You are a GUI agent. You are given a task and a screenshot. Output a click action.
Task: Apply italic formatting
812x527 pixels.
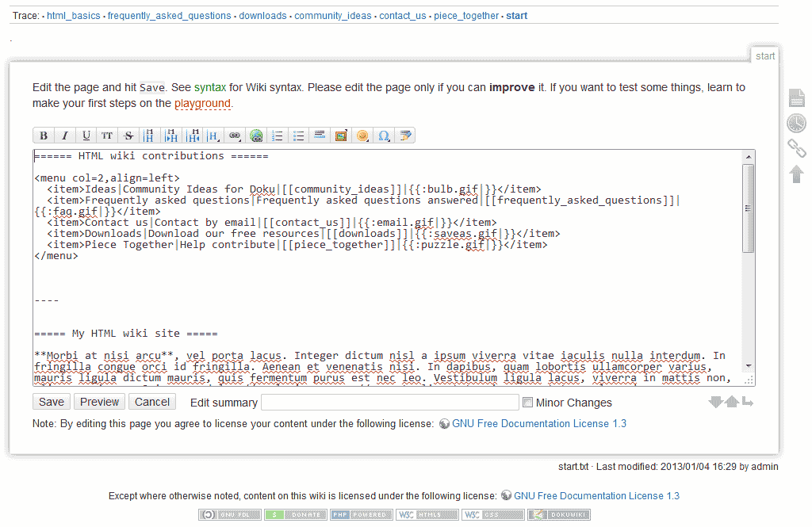pyautogui.click(x=64, y=136)
